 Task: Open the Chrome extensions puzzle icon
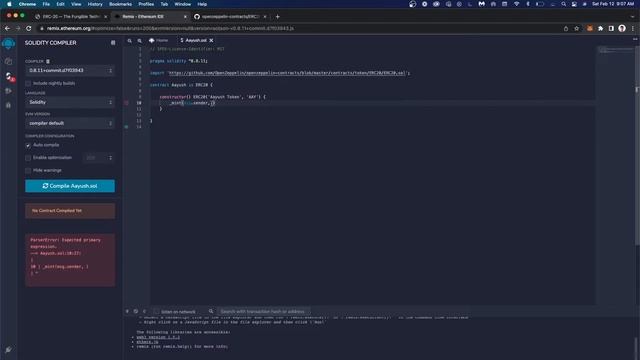pyautogui.click(x=600, y=28)
